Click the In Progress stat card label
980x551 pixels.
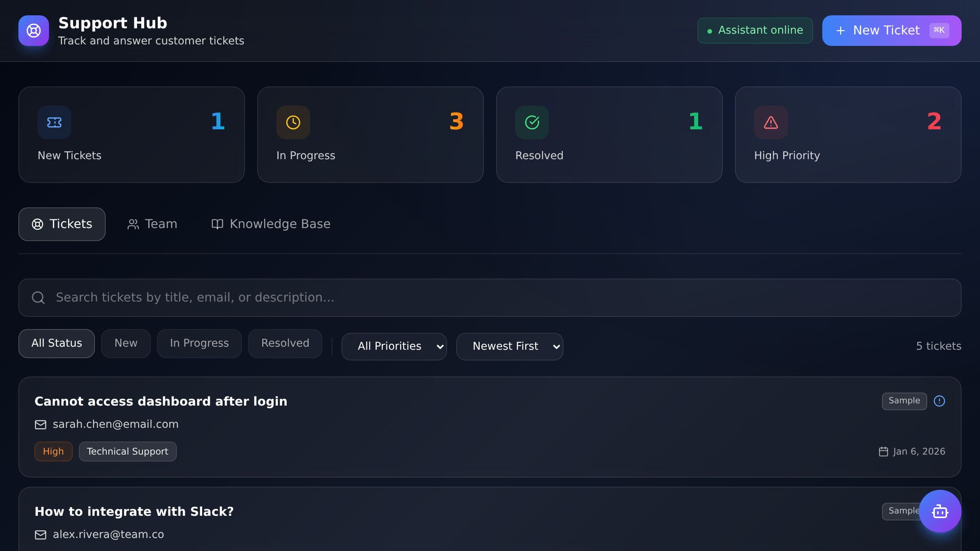click(306, 156)
